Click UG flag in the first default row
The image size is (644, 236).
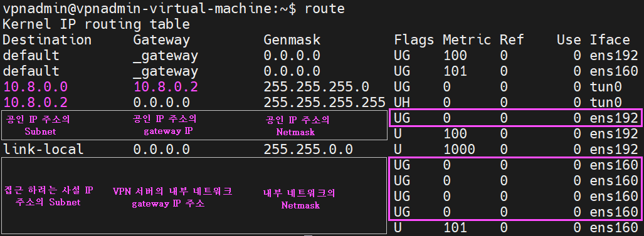[x=402, y=55]
